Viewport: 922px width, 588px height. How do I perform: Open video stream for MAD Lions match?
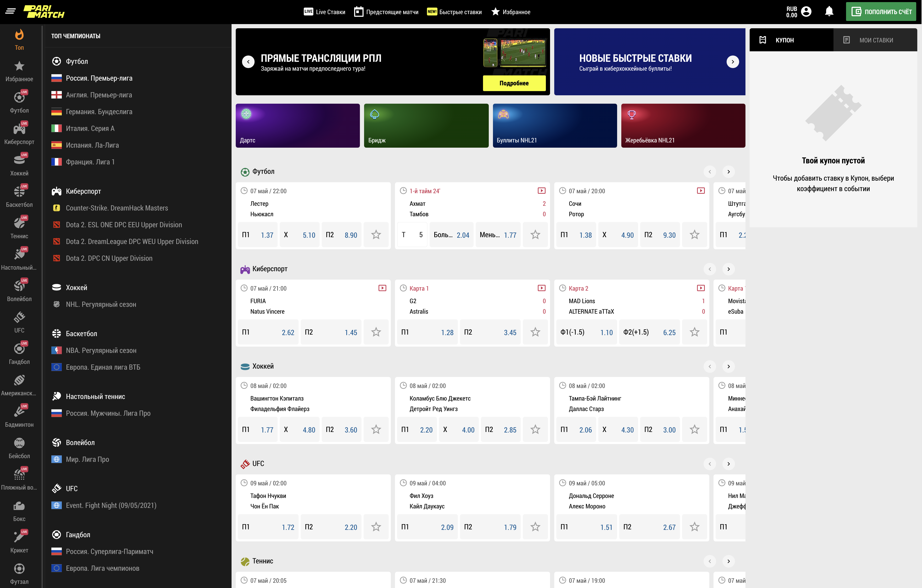(x=701, y=288)
